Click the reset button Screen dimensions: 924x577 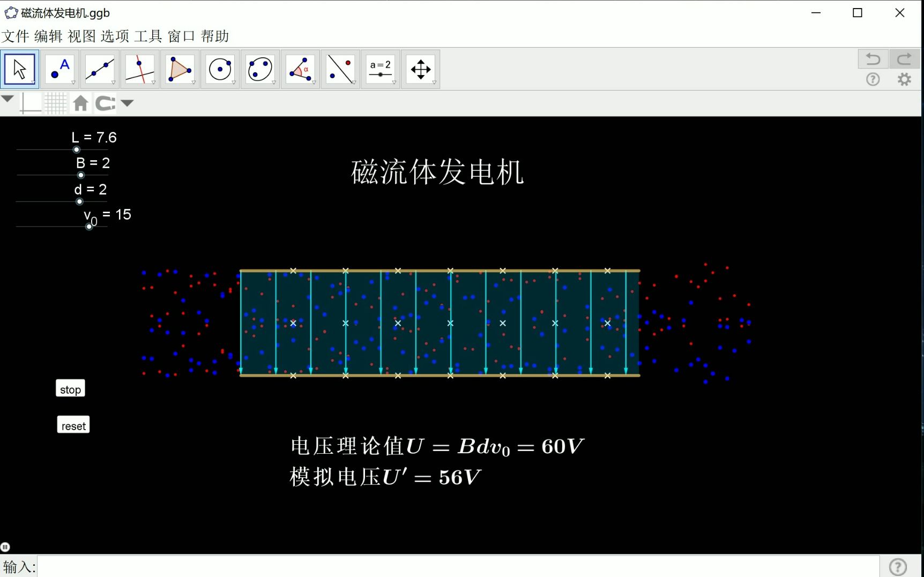point(73,425)
